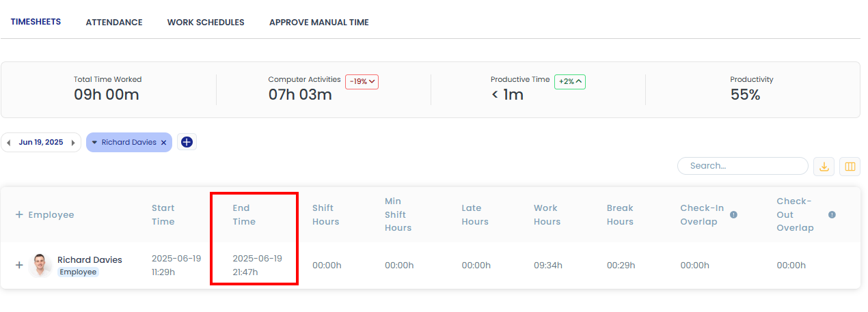Image resolution: width=868 pixels, height=312 pixels.
Task: Click Richard Davies profile avatar
Action: coord(41,265)
